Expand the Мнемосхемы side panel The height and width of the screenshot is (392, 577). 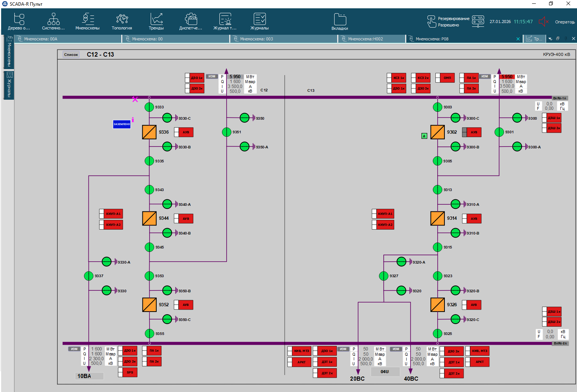[x=9, y=52]
